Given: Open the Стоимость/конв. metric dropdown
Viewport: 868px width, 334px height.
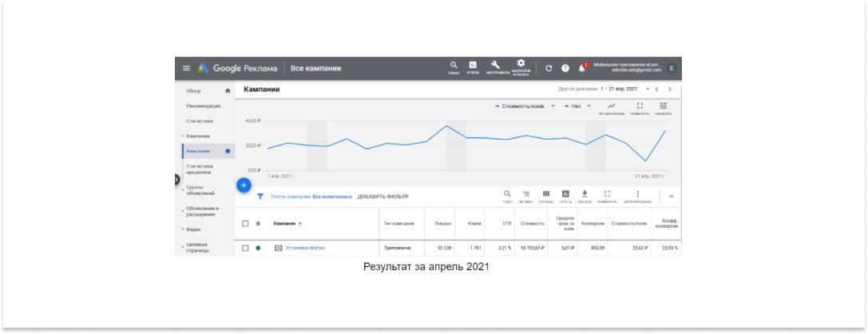Looking at the screenshot, I should pyautogui.click(x=525, y=105).
